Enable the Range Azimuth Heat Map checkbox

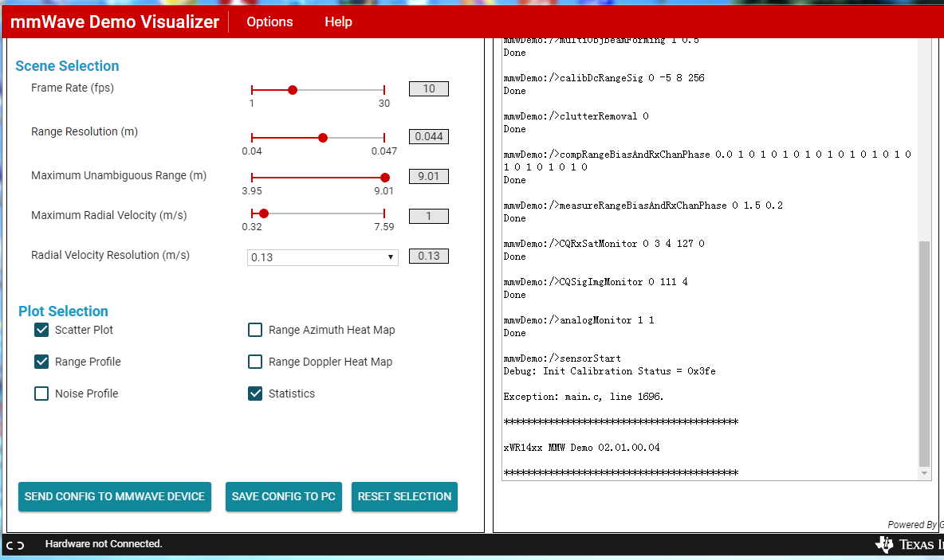tap(255, 330)
